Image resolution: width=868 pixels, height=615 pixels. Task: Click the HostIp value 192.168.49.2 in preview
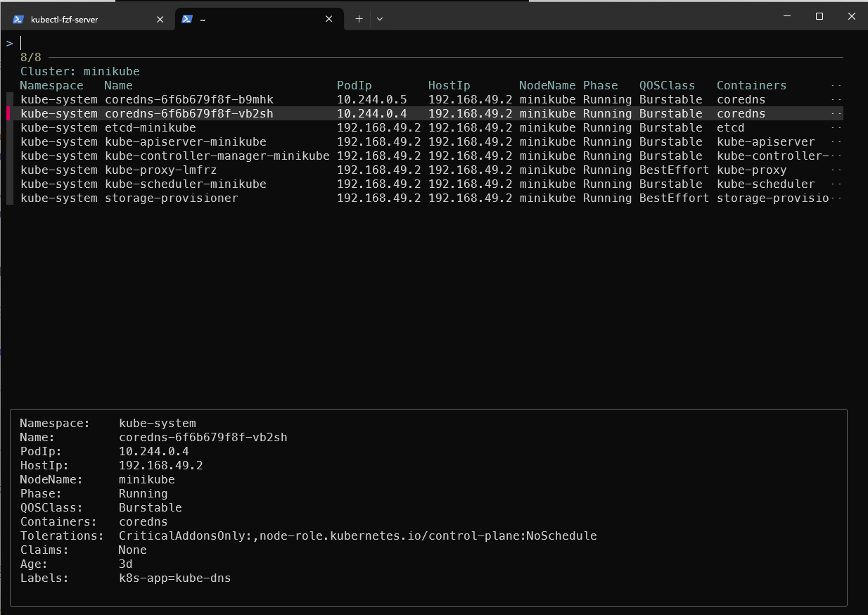point(161,465)
